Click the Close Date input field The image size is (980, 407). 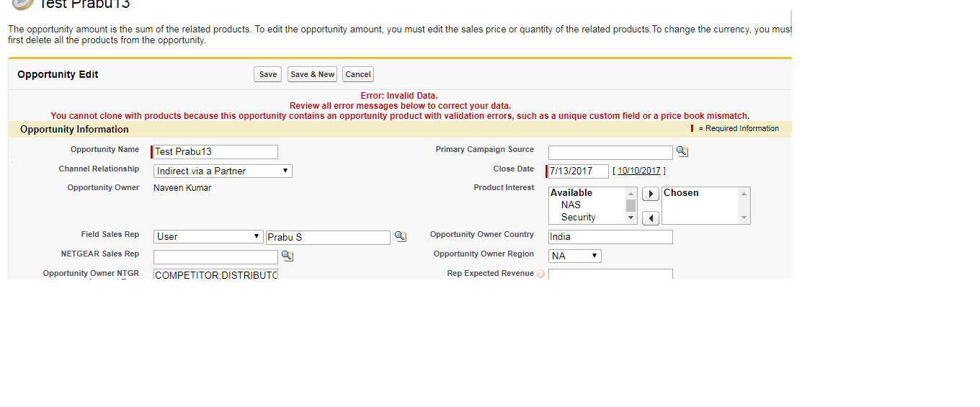(x=579, y=171)
